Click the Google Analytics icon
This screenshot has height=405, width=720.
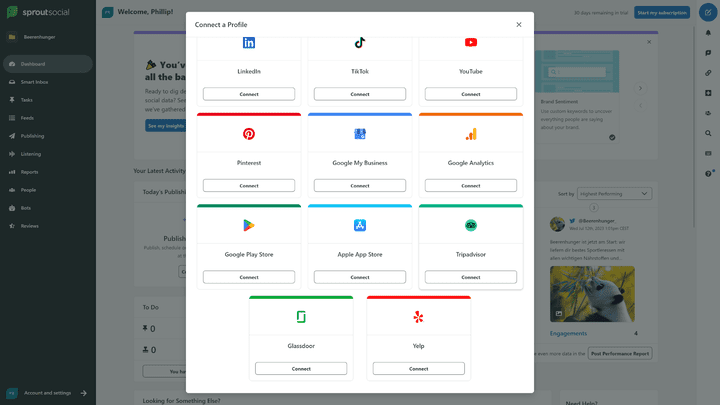(471, 134)
